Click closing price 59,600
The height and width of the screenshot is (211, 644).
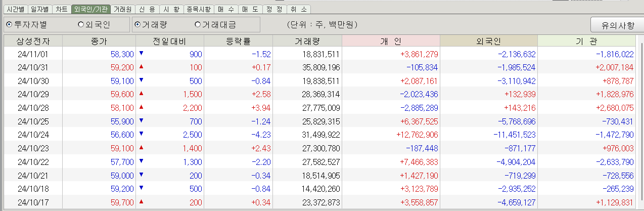tap(122, 94)
